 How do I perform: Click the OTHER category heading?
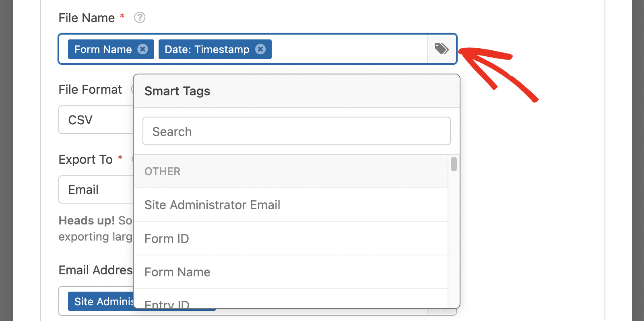pos(163,171)
